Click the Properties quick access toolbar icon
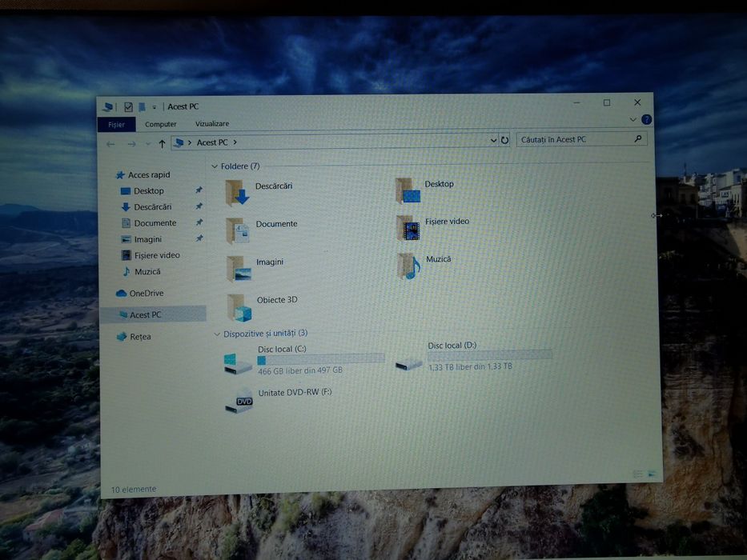This screenshot has width=747, height=560. (128, 106)
